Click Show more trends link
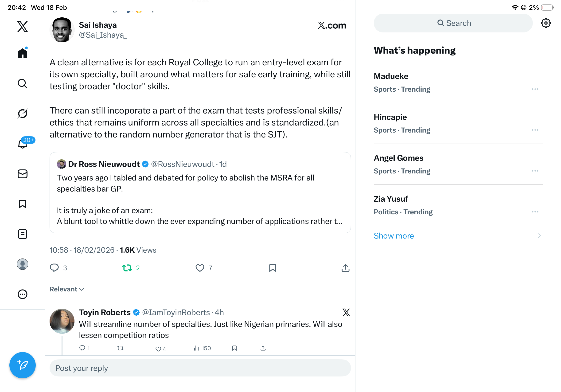This screenshot has width=561, height=392. pos(394,236)
